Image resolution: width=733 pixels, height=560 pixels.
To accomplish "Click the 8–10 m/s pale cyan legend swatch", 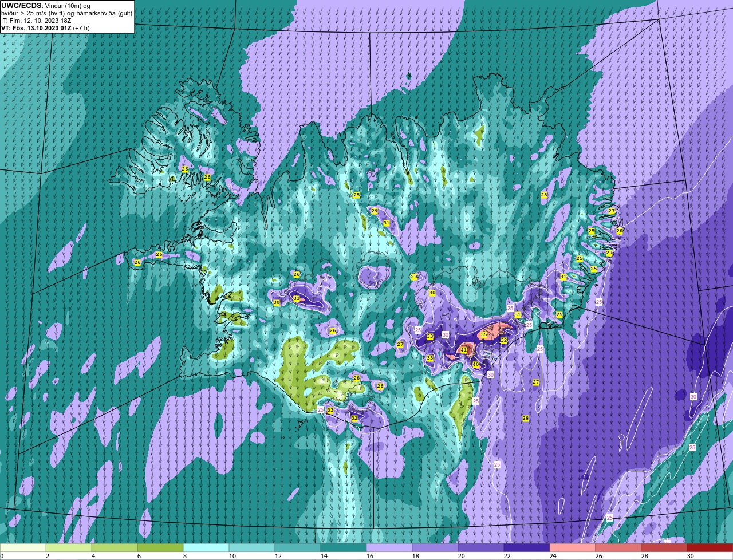I will (206, 548).
